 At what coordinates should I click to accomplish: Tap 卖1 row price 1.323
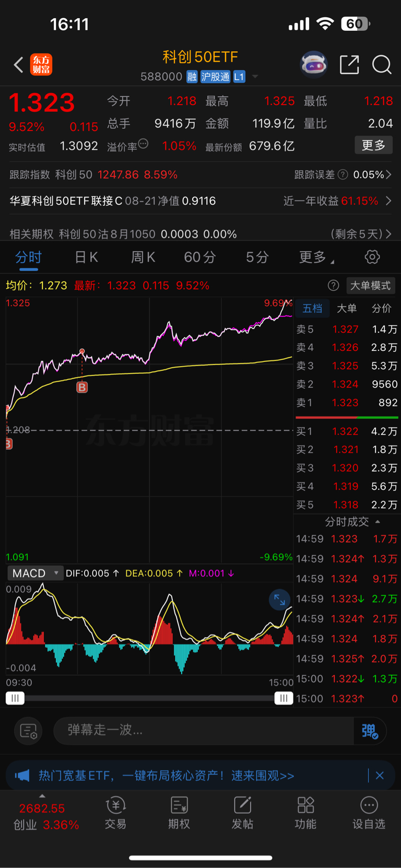pos(345,403)
